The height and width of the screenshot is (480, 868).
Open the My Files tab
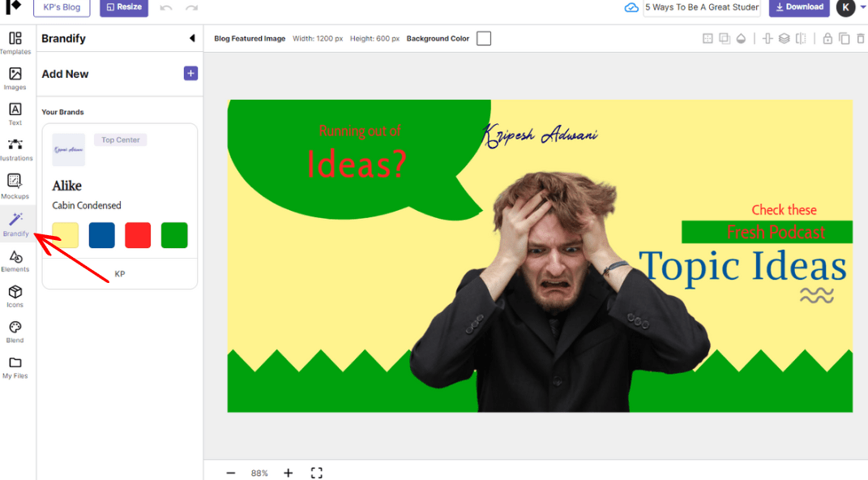click(15, 367)
